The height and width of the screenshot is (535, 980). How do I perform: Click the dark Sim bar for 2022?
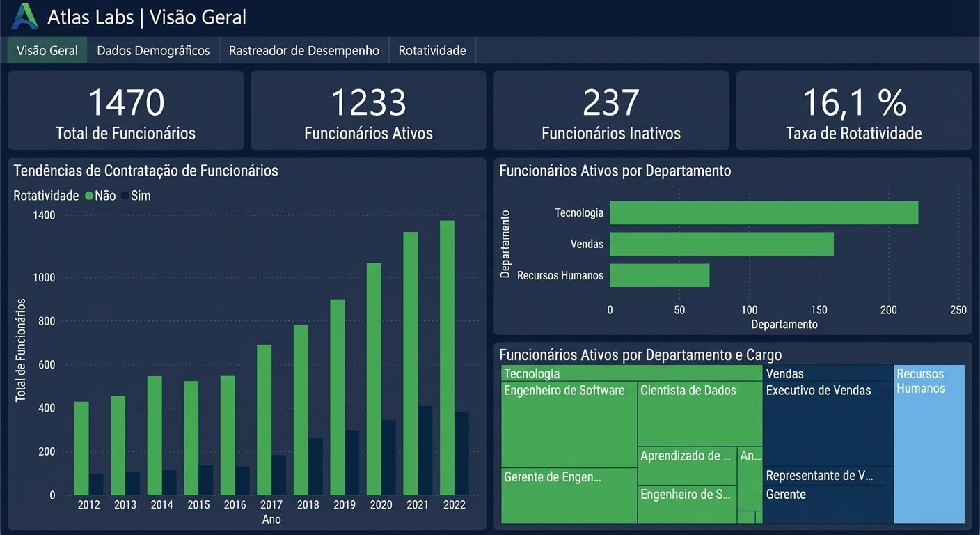(x=461, y=453)
